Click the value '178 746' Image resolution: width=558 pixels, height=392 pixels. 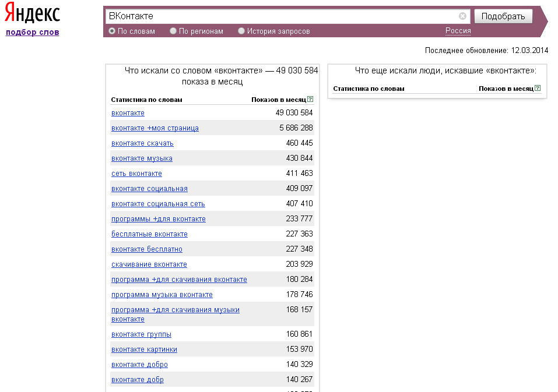pyautogui.click(x=299, y=294)
